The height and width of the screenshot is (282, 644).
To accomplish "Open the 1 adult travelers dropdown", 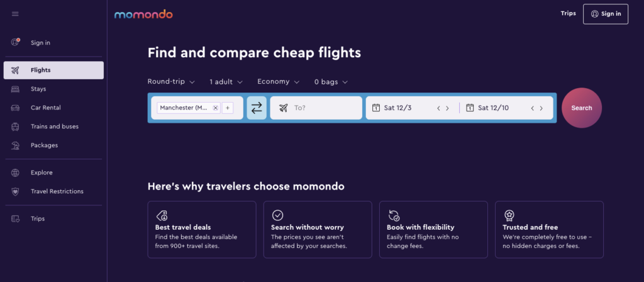I will pyautogui.click(x=225, y=82).
